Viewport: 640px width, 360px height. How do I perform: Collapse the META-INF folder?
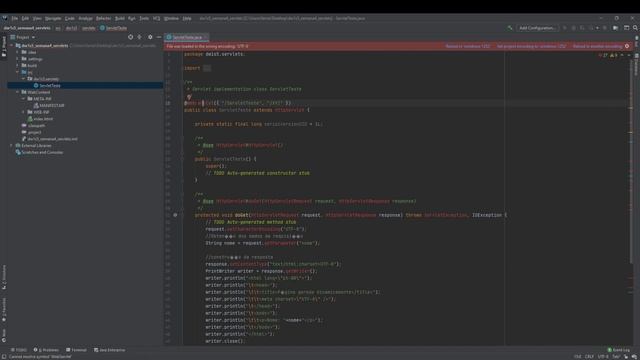[x=23, y=99]
